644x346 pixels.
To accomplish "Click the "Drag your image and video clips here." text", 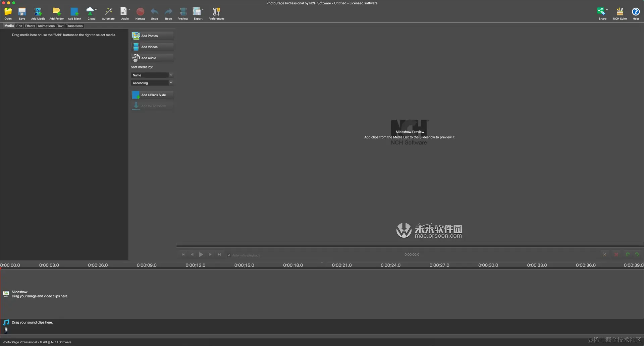I will (40, 296).
